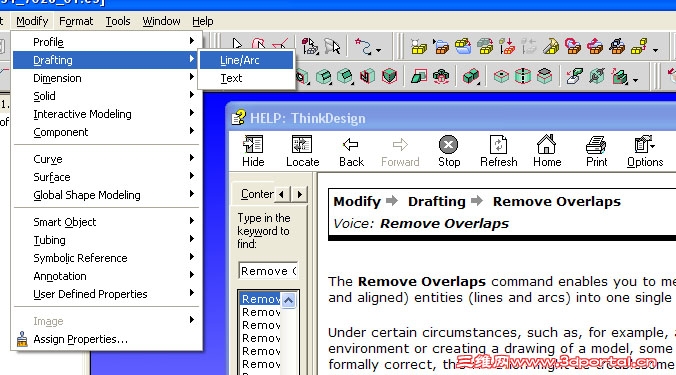The width and height of the screenshot is (676, 375).
Task: Click the arrow pointer select tool icon
Action: point(237,44)
